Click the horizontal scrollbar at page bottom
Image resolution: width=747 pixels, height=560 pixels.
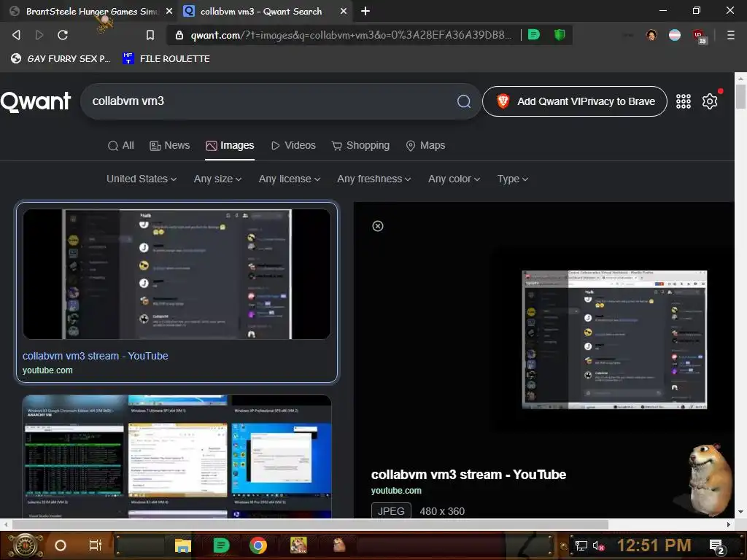click(x=309, y=524)
